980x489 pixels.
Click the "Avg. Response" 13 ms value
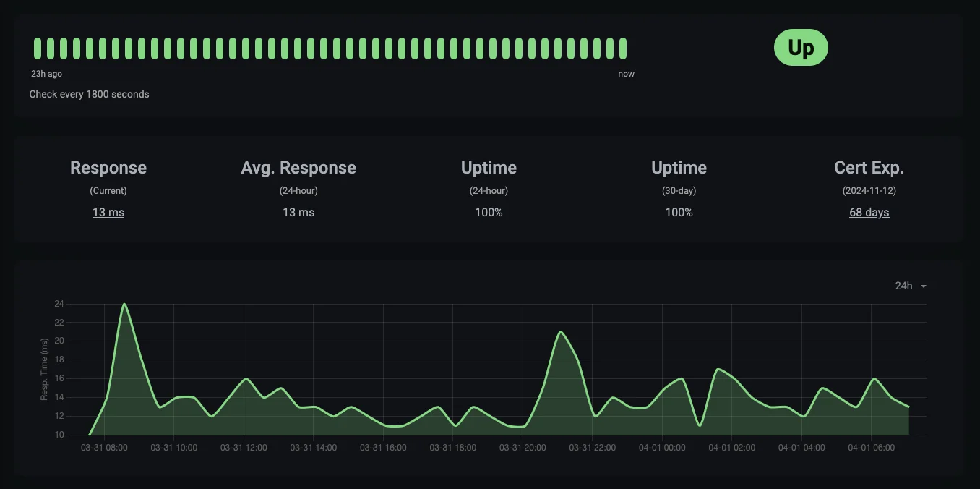pos(298,212)
